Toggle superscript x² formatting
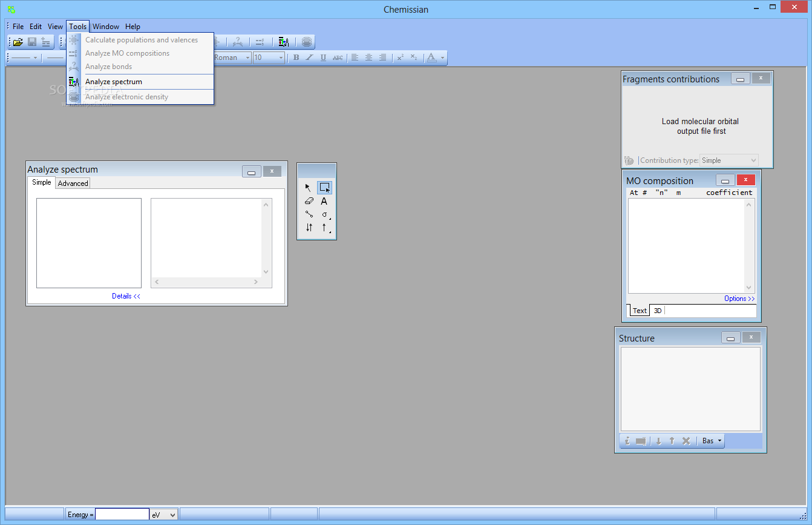The width and height of the screenshot is (812, 525). tap(400, 58)
